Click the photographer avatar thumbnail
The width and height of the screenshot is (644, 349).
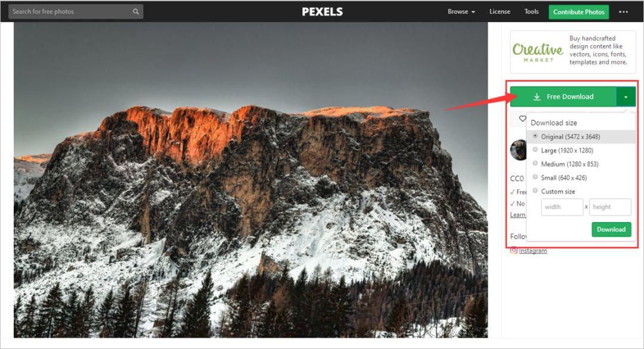(518, 150)
